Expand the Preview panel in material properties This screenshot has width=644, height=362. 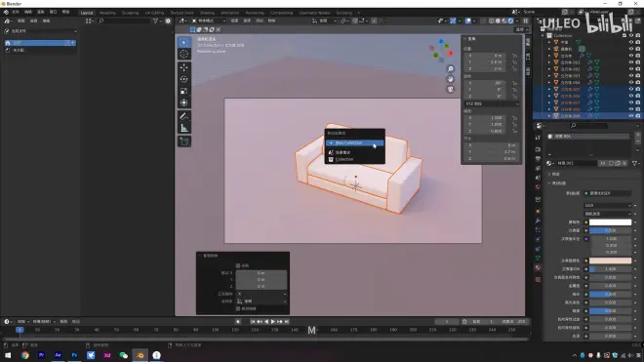pyautogui.click(x=550, y=175)
